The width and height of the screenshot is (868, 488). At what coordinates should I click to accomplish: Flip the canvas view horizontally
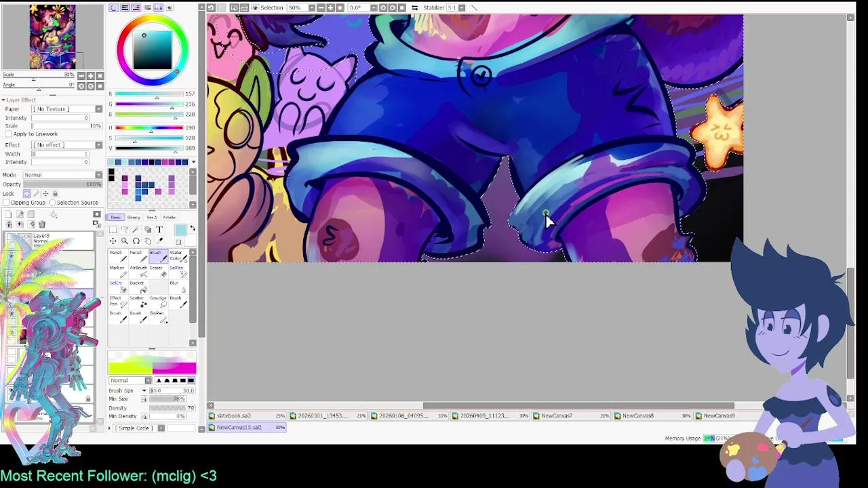click(x=414, y=7)
